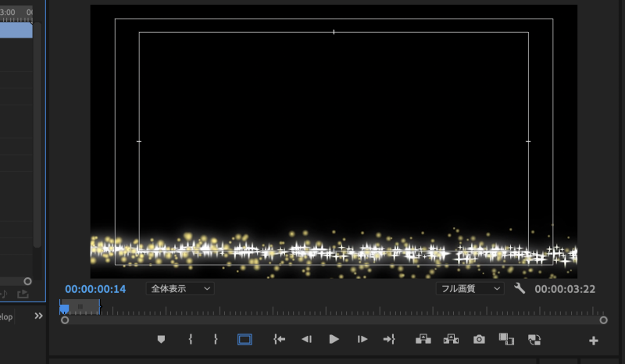Open the wrench settings menu

click(x=520, y=288)
